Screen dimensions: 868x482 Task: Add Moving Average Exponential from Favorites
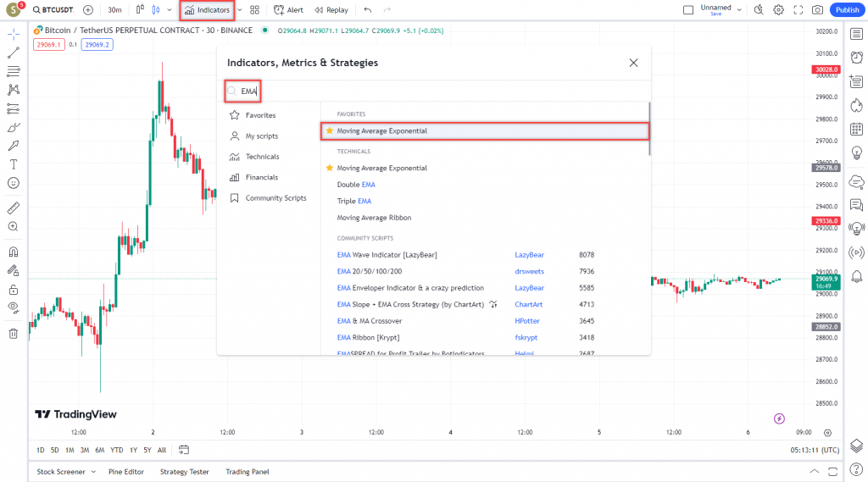(x=484, y=131)
